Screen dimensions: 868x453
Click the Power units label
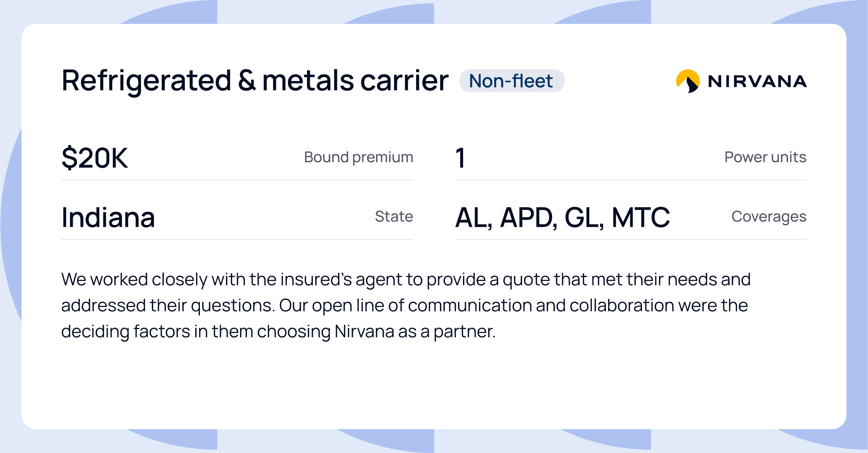[x=765, y=157]
